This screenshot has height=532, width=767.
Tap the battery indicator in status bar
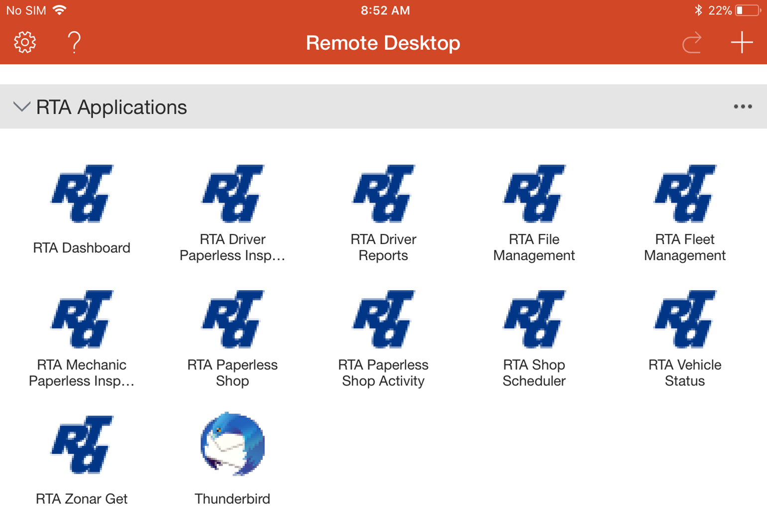coord(748,10)
